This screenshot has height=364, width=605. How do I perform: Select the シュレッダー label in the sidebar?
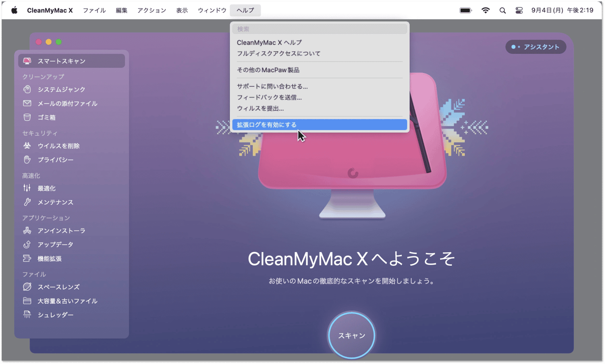tap(55, 315)
